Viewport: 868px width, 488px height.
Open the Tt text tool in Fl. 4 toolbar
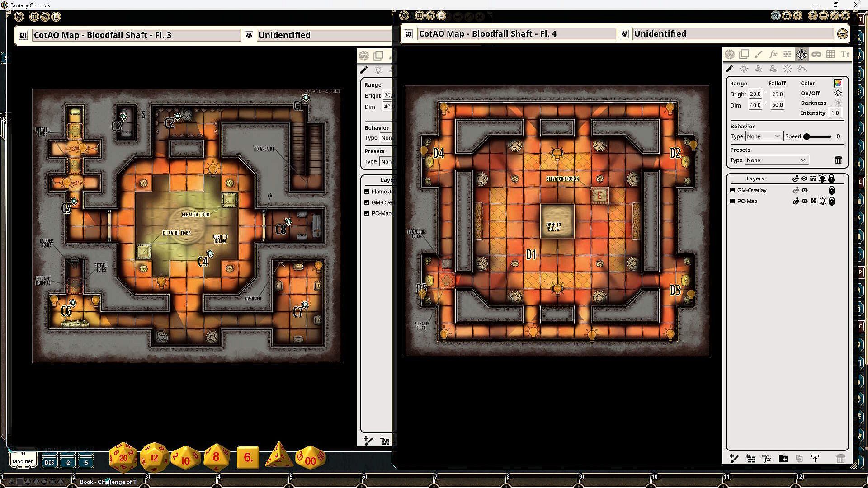[845, 55]
